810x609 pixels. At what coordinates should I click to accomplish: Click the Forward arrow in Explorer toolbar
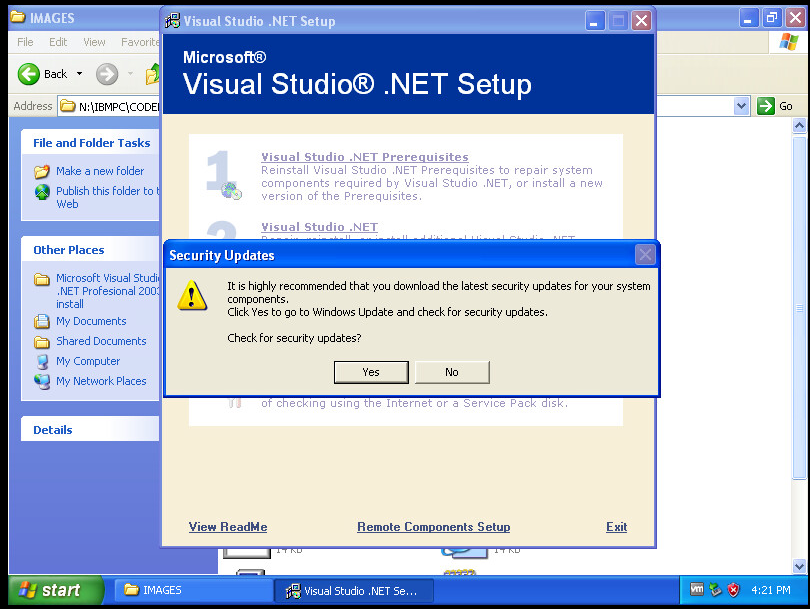click(x=107, y=74)
